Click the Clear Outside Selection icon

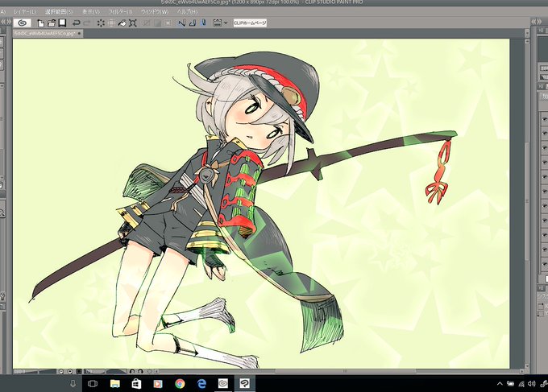pyautogui.click(x=111, y=23)
